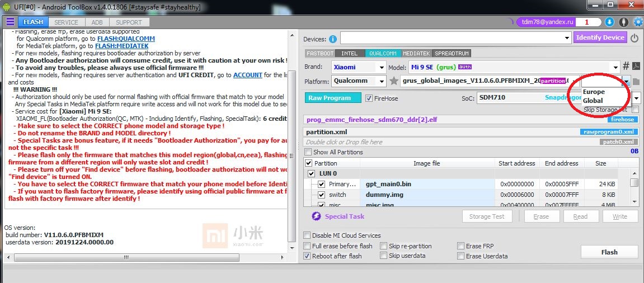Toggle the FireHose checkbox

369,98
